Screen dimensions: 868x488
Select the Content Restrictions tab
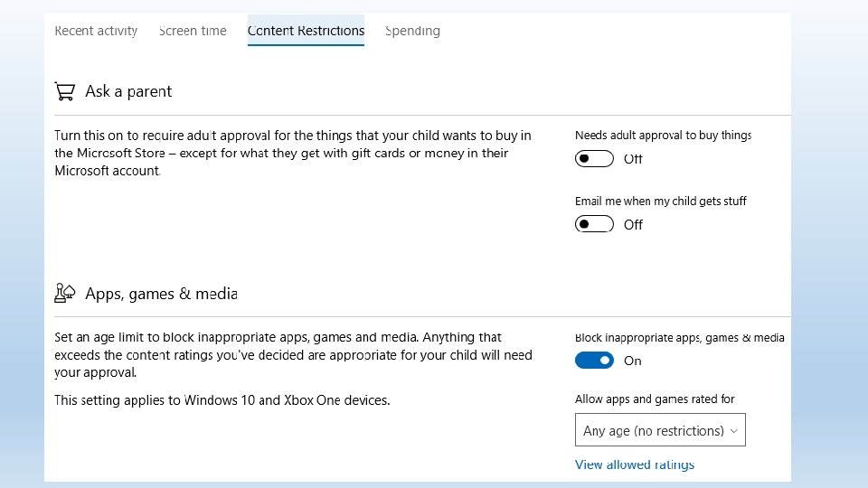(306, 31)
